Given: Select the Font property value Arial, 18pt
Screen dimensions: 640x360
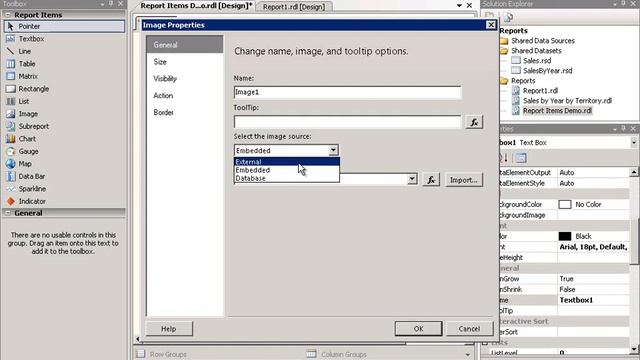Looking at the screenshot, I should 593,247.
